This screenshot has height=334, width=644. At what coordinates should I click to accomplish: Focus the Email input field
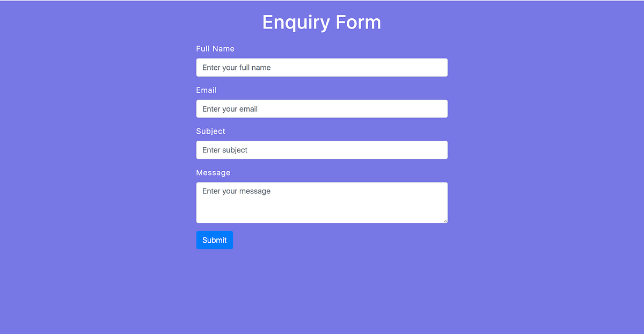pos(322,108)
